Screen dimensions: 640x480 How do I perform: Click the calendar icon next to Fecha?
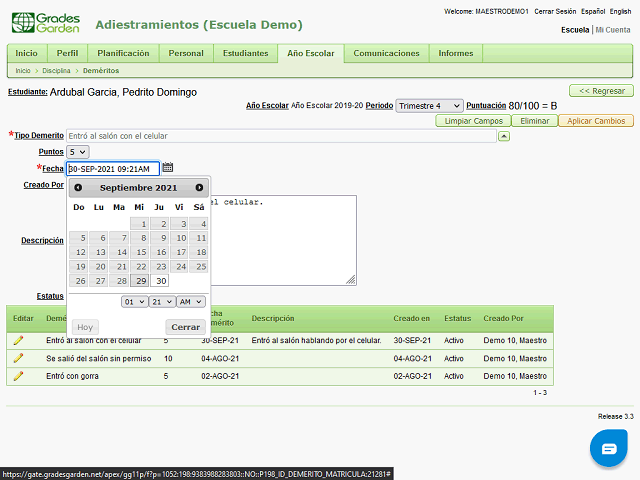click(168, 168)
